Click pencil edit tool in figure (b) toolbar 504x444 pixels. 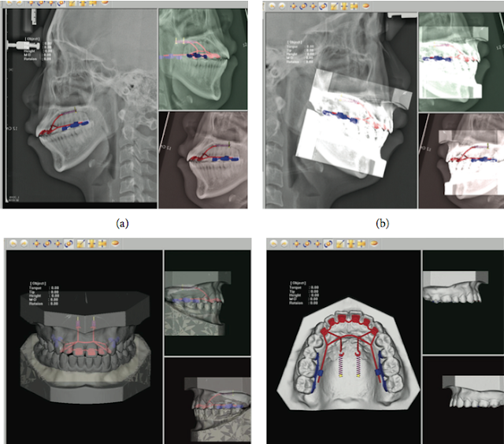click(334, 6)
